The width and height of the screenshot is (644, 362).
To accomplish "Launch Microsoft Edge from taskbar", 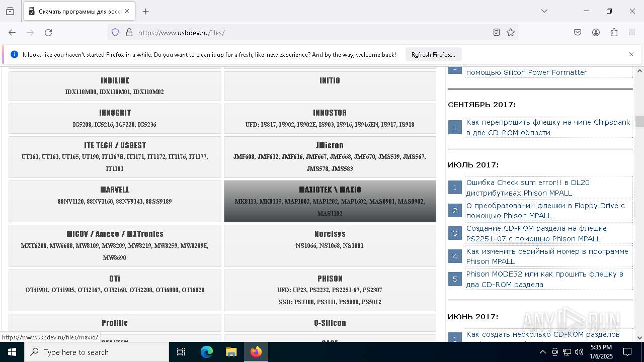I will point(207,352).
